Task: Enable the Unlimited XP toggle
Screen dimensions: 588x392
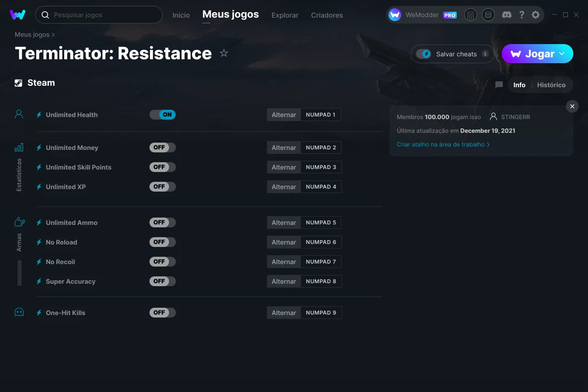Action: pos(163,187)
